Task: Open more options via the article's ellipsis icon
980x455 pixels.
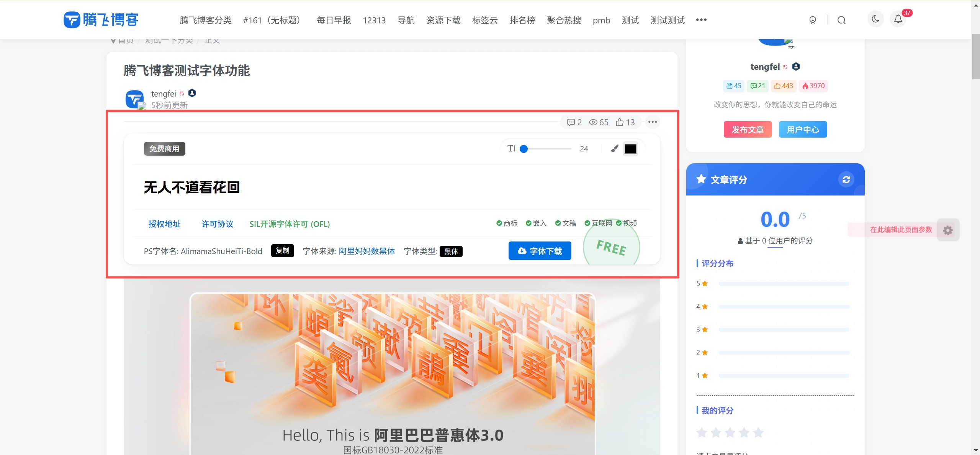Action: [652, 122]
